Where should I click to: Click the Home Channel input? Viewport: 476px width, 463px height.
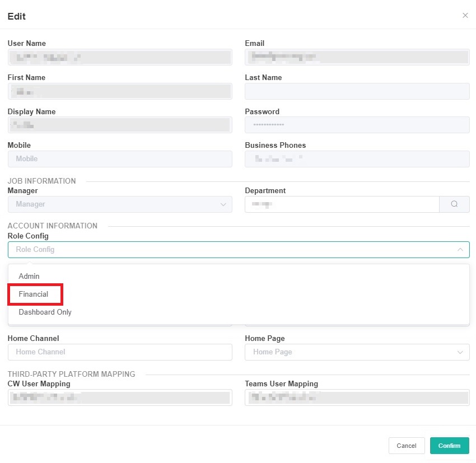120,352
